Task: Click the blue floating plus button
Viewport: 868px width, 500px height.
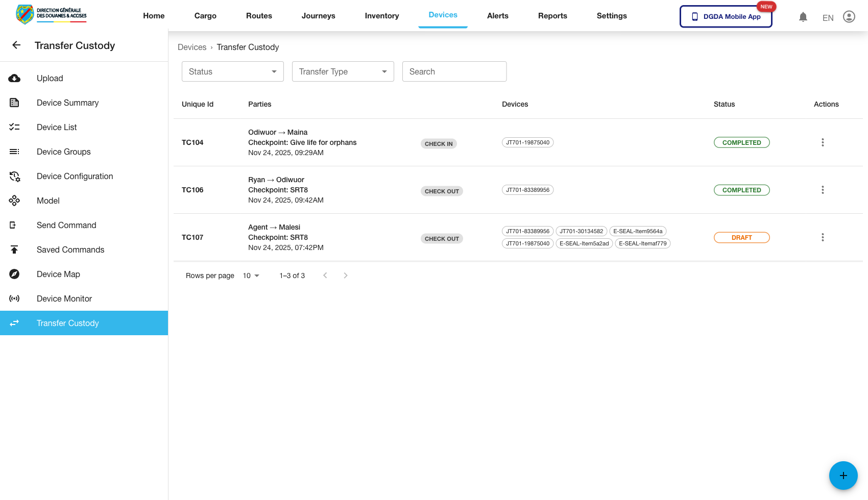Action: 843,476
